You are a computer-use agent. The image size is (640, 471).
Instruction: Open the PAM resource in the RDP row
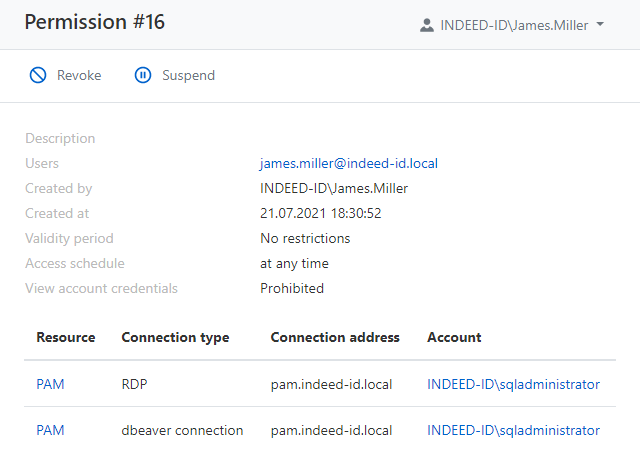[x=50, y=384]
